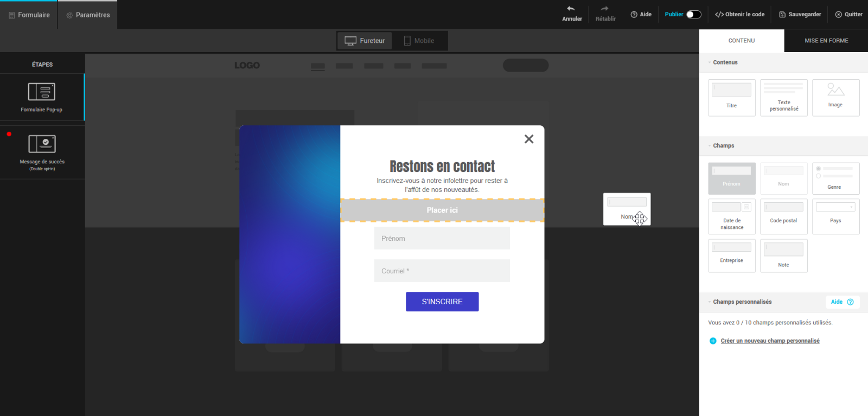Switch to the MISE EN FORME tab
Screen dimensions: 868x416
pyautogui.click(x=826, y=41)
